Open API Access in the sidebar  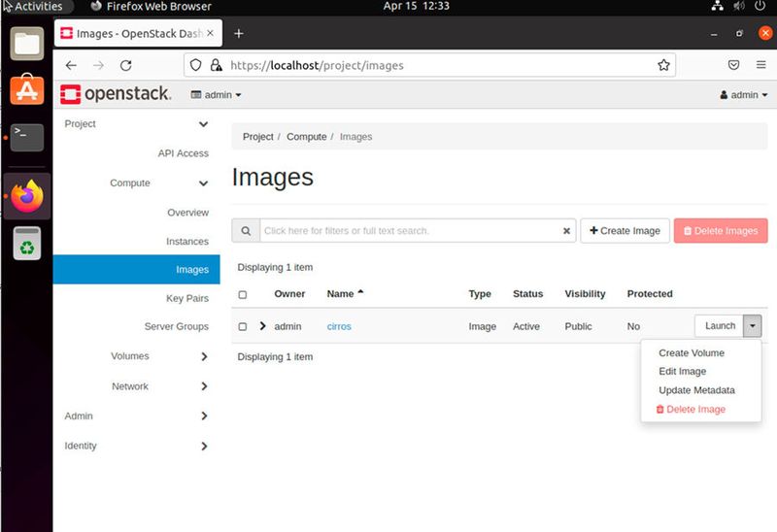point(183,153)
